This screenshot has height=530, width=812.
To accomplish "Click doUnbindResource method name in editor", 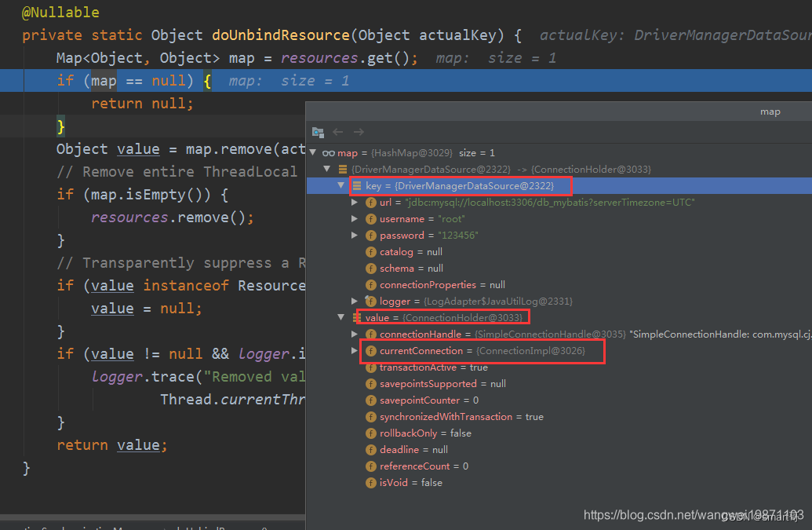I will pyautogui.click(x=281, y=35).
